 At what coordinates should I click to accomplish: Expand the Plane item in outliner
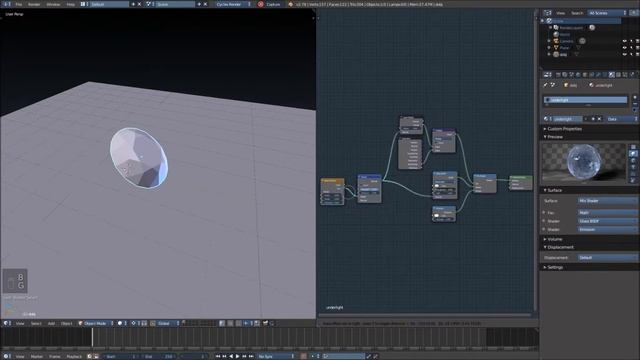[x=549, y=47]
